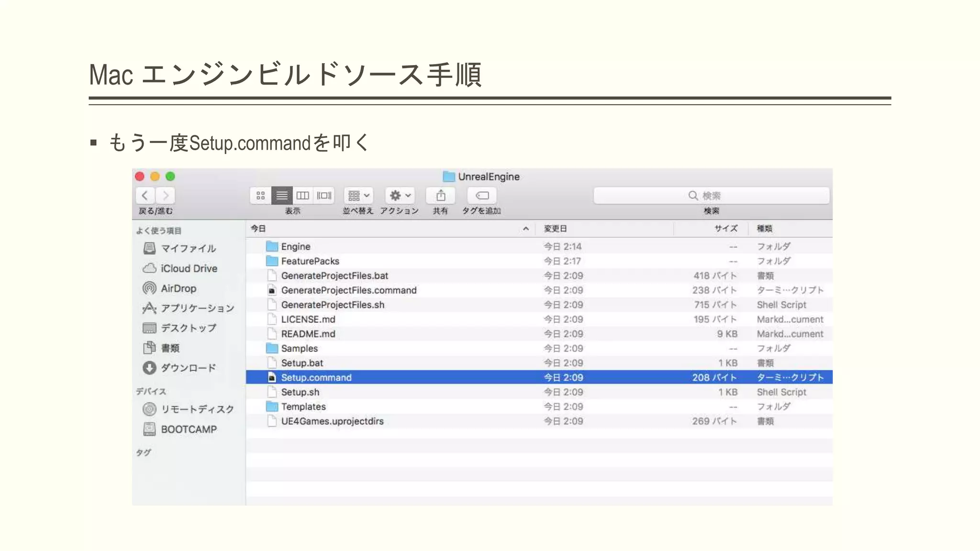Open デスクトップ in the sidebar
Viewport: 980px width, 551px height.
[180, 328]
